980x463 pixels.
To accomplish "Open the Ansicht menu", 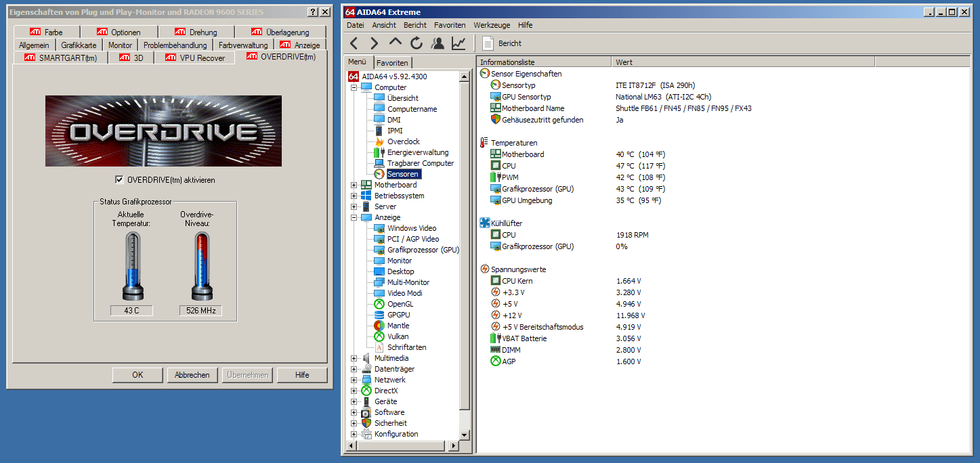I will pyautogui.click(x=384, y=25).
